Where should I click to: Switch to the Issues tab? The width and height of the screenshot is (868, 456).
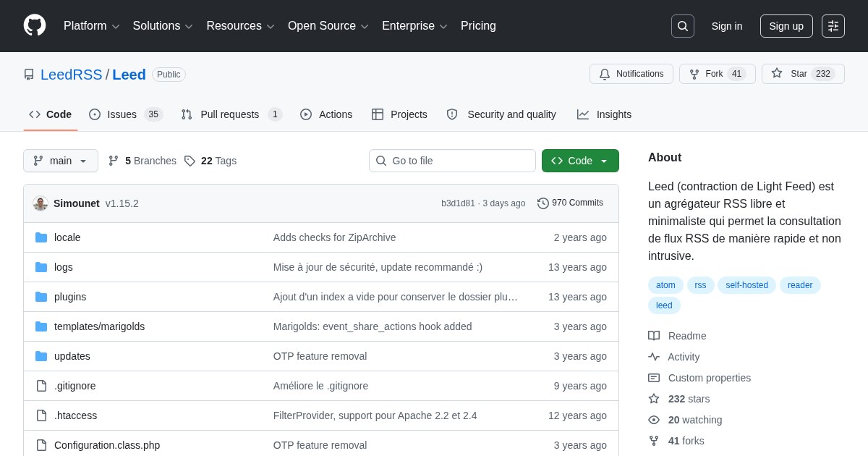126,114
